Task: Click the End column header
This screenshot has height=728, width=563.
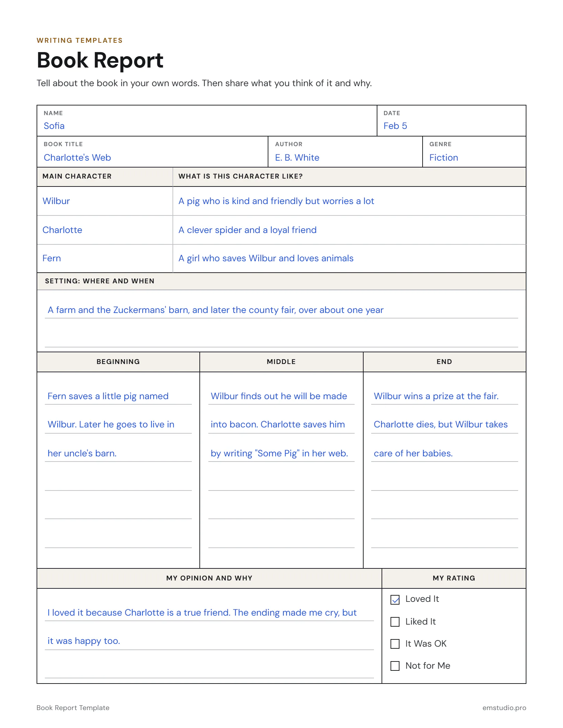Action: tap(445, 362)
